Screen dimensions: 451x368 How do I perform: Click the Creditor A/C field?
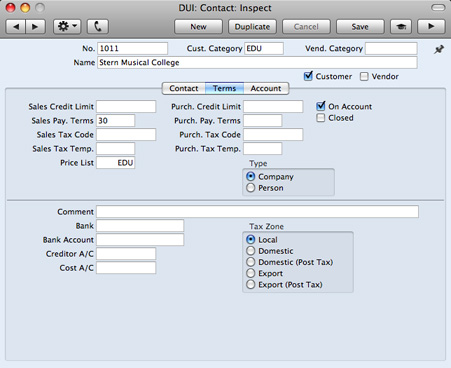coord(126,254)
